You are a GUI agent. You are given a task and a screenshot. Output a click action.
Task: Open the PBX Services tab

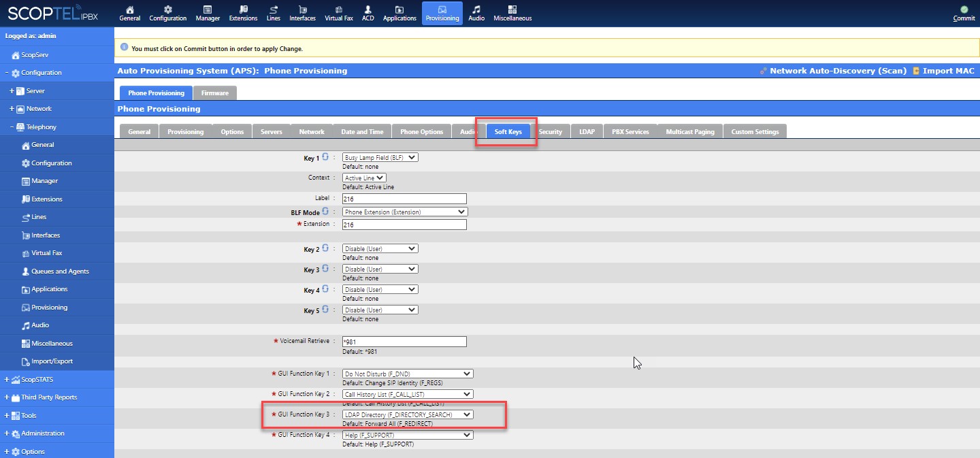click(630, 131)
